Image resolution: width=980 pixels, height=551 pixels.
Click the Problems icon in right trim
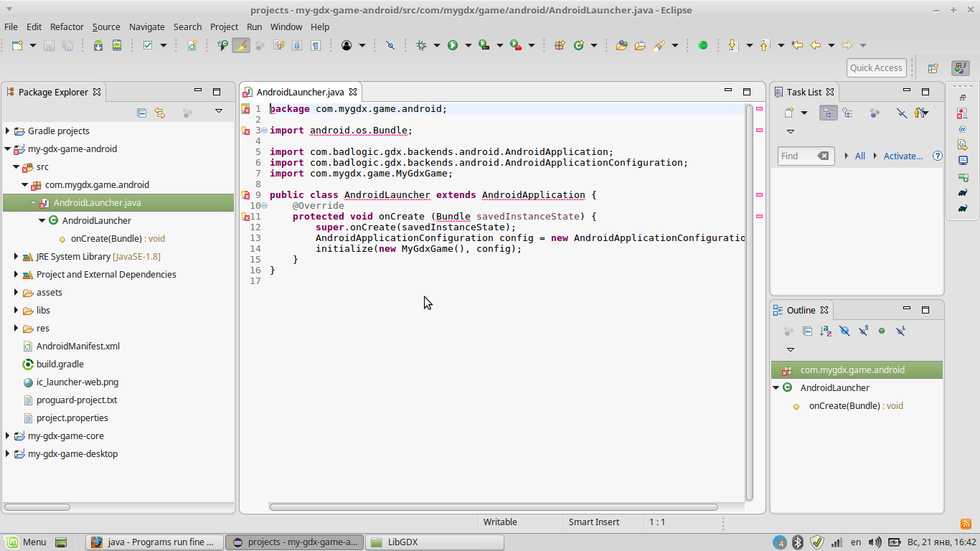tap(963, 113)
